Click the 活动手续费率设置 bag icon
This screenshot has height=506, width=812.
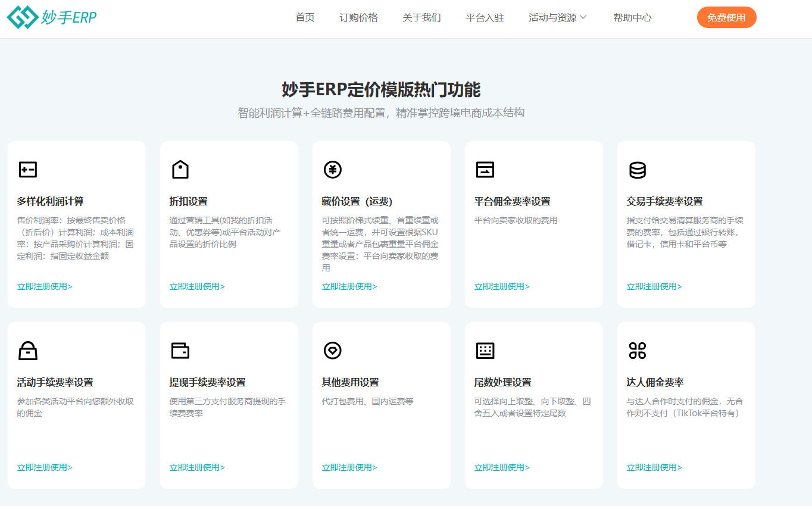pos(28,351)
